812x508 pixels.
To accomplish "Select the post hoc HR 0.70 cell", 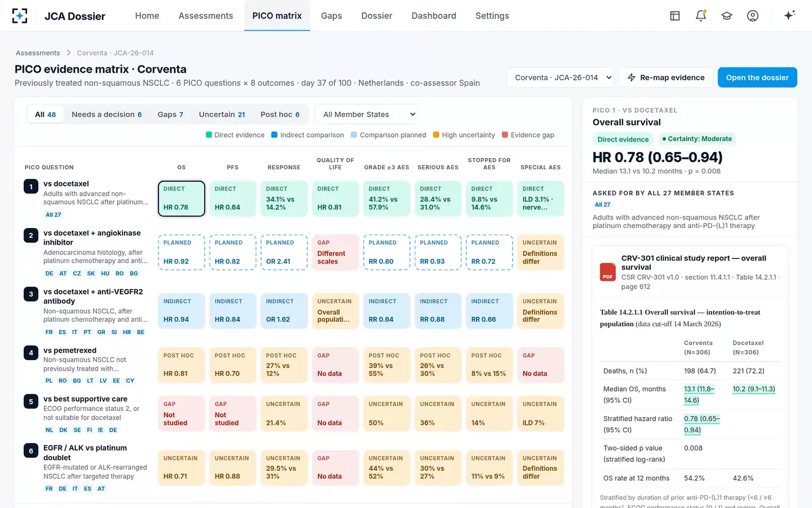I will point(233,365).
